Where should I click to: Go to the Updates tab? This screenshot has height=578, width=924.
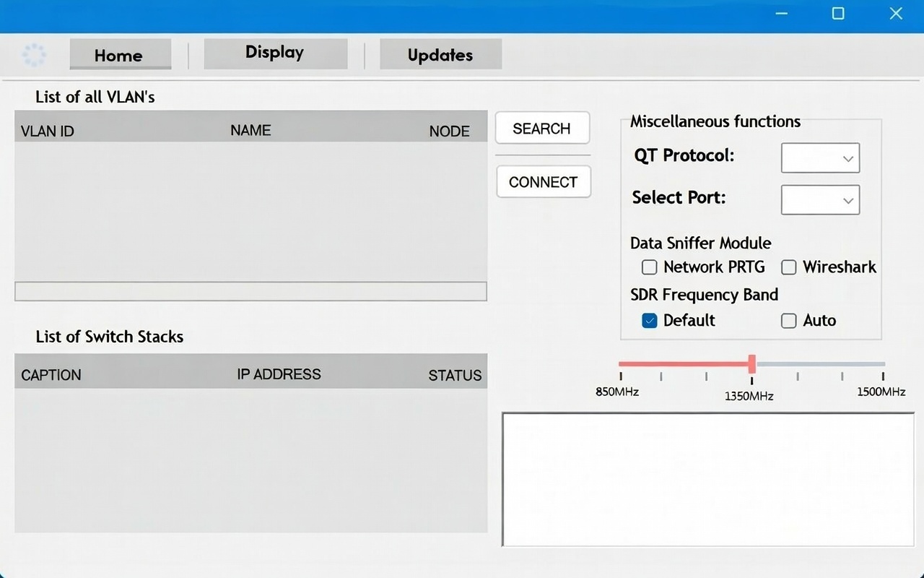click(x=440, y=55)
